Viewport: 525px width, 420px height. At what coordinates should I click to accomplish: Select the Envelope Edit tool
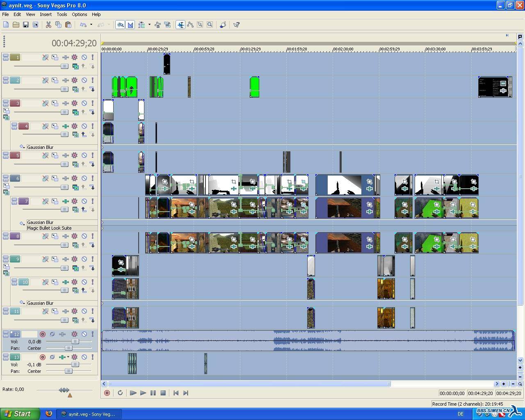[190, 25]
